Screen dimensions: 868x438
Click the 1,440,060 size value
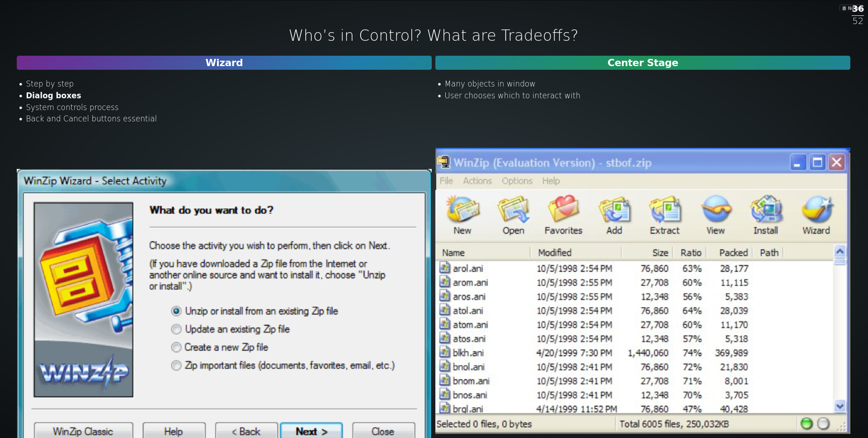648,352
